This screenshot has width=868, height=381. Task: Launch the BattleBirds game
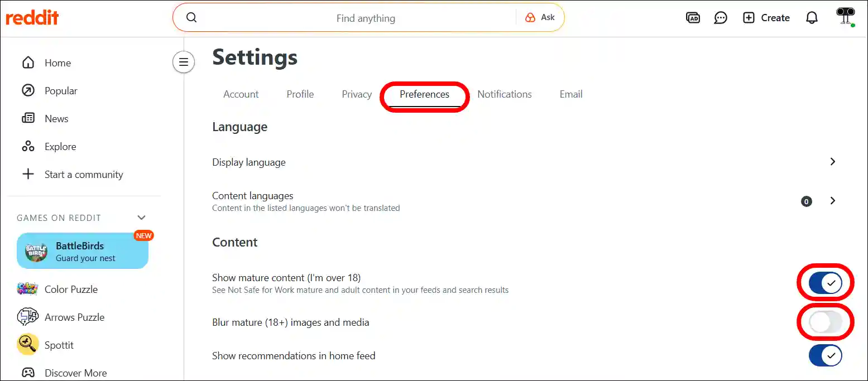pyautogui.click(x=83, y=251)
